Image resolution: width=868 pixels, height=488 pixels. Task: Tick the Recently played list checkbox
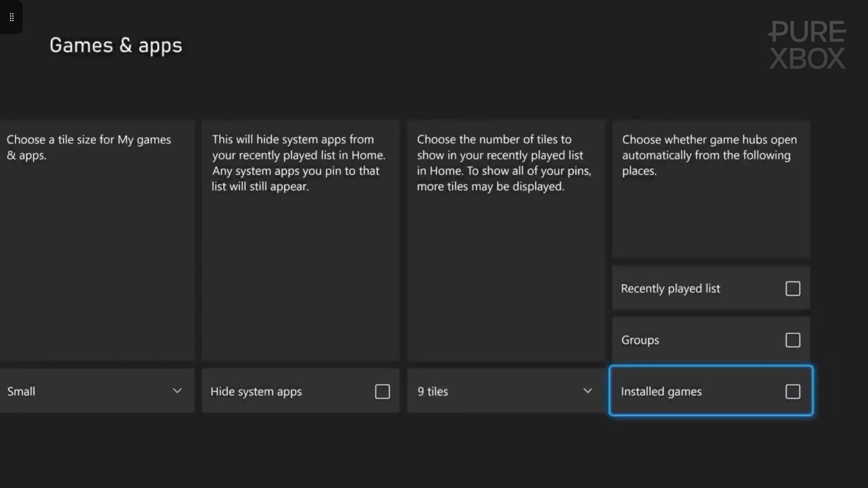tap(793, 288)
